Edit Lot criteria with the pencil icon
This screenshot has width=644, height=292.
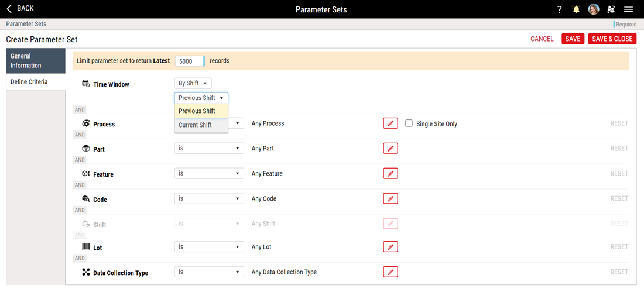[390, 247]
